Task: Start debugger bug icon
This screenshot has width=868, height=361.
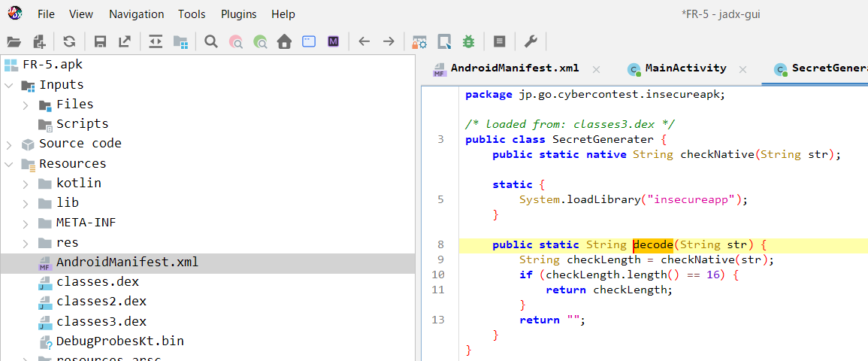Action: click(x=469, y=41)
